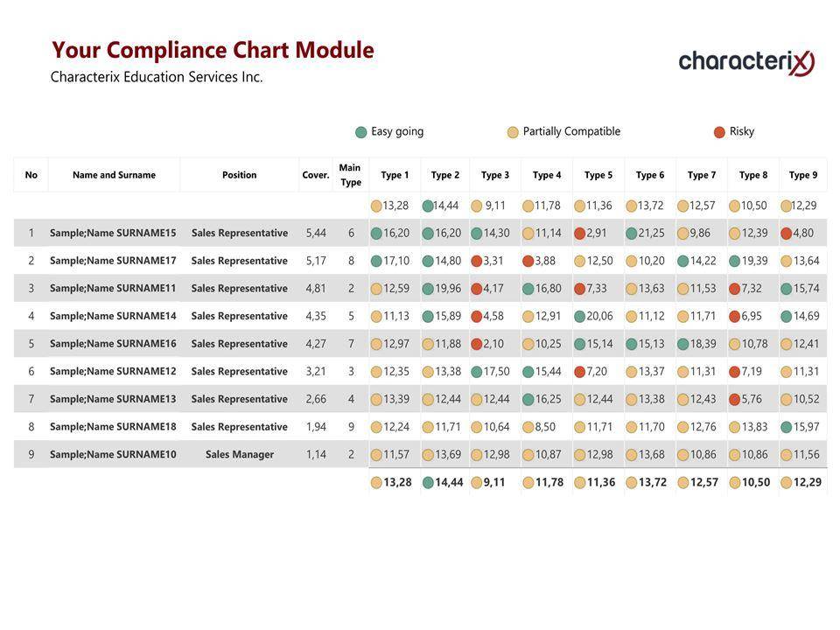The height and width of the screenshot is (630, 840).
Task: Click the green dot beside 21,25
Action: [631, 234]
